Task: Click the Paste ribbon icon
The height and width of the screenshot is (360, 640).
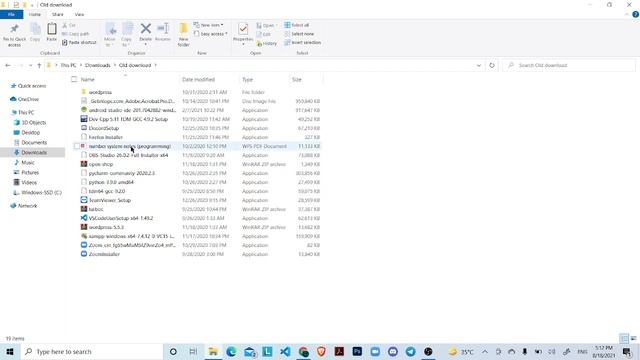Action: click(52, 32)
